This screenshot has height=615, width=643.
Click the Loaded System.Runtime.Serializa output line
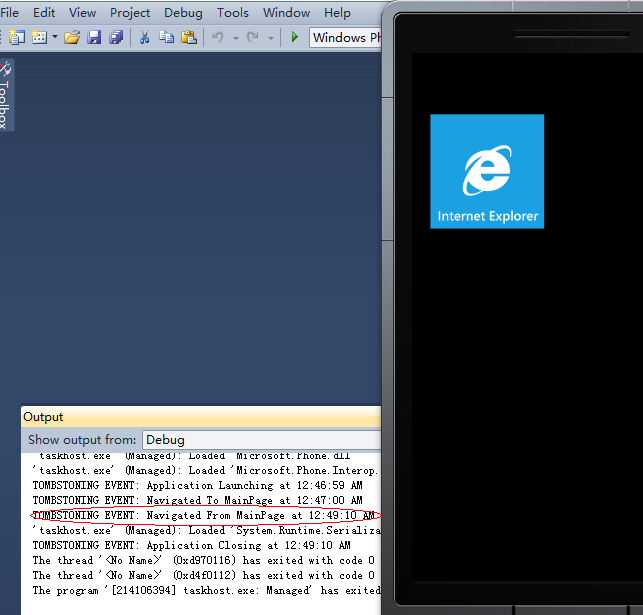[x=207, y=531]
